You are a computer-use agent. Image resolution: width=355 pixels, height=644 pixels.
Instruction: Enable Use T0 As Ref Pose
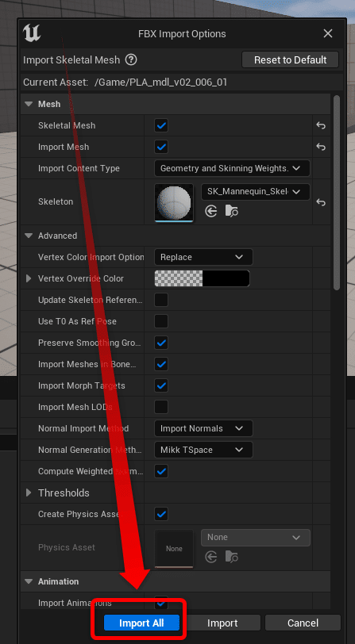point(161,321)
